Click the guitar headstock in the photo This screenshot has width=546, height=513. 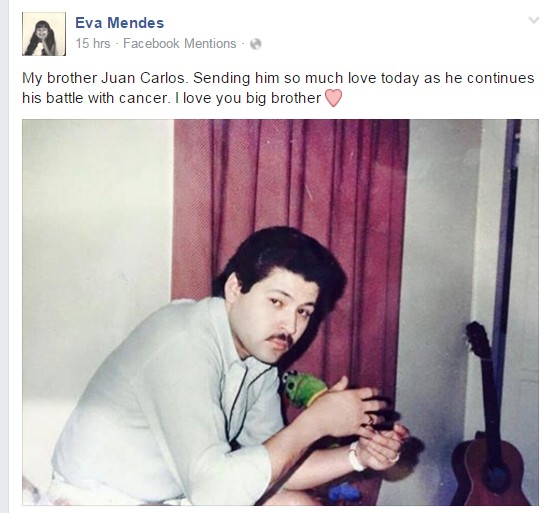point(478,335)
